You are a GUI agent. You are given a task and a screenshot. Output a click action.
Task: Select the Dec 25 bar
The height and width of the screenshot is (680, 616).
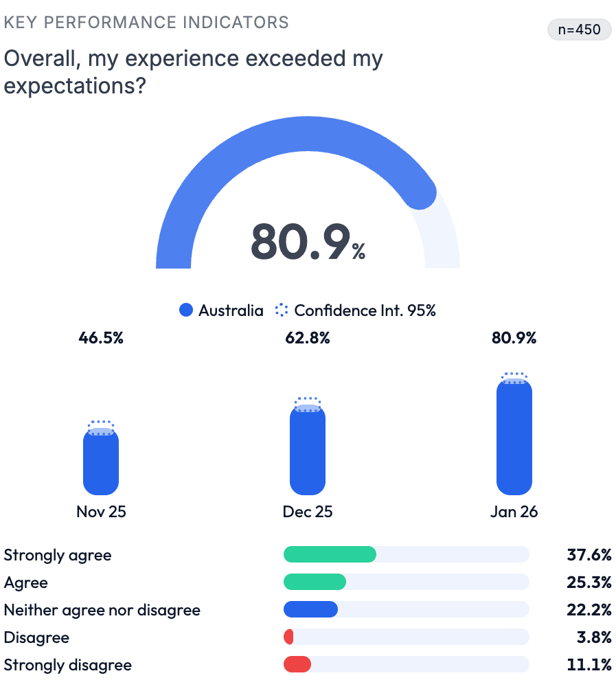pos(308,450)
